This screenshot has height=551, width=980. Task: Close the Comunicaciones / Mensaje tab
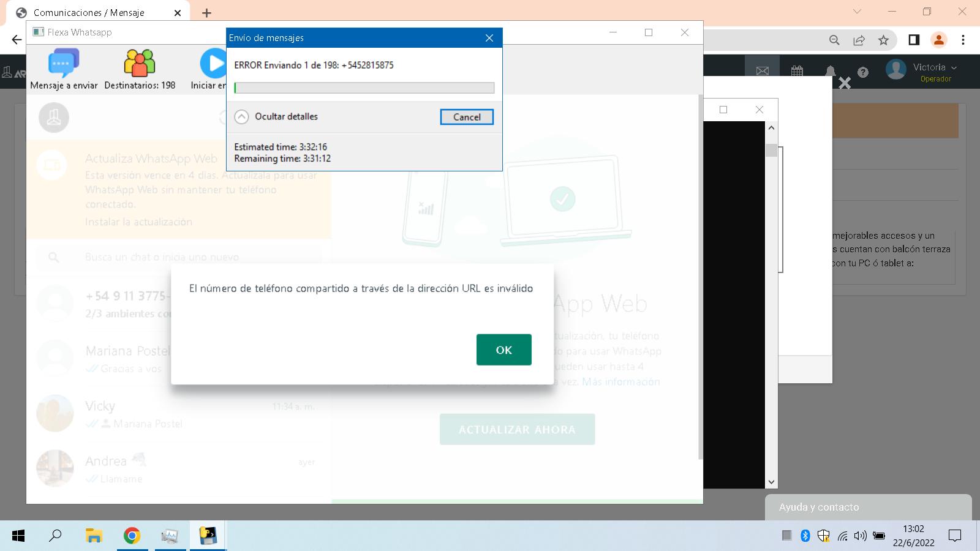tap(178, 13)
